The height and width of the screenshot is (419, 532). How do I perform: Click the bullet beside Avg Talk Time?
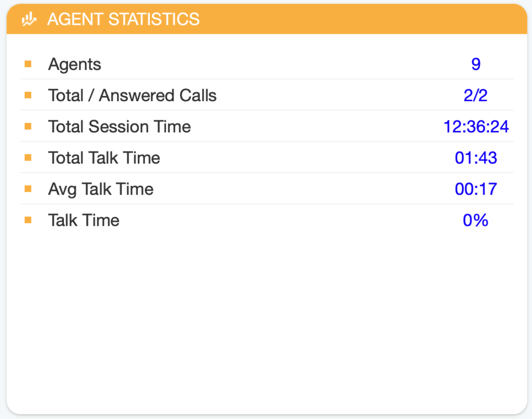[x=28, y=189]
